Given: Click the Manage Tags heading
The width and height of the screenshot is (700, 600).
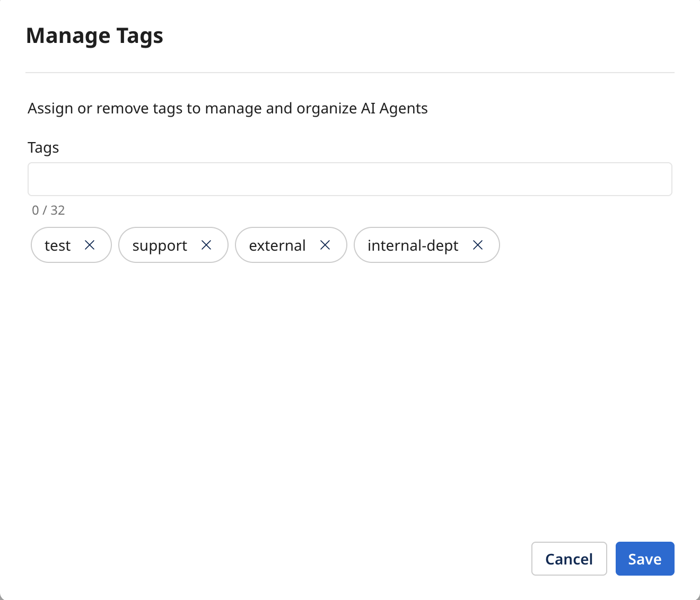Looking at the screenshot, I should pos(94,36).
